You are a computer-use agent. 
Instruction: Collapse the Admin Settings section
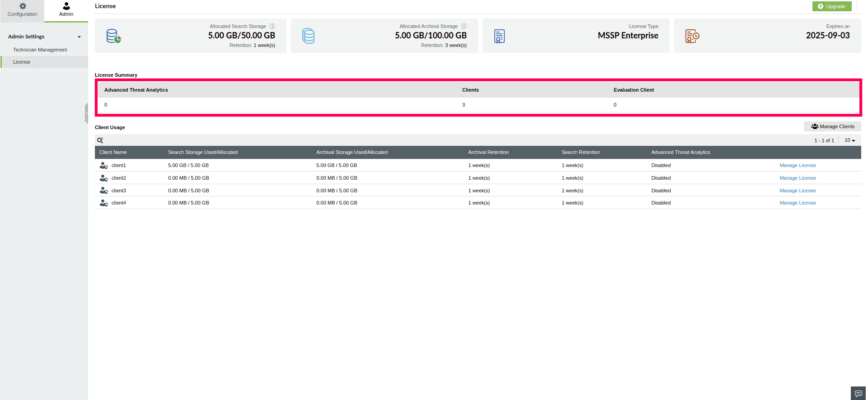[x=79, y=37]
